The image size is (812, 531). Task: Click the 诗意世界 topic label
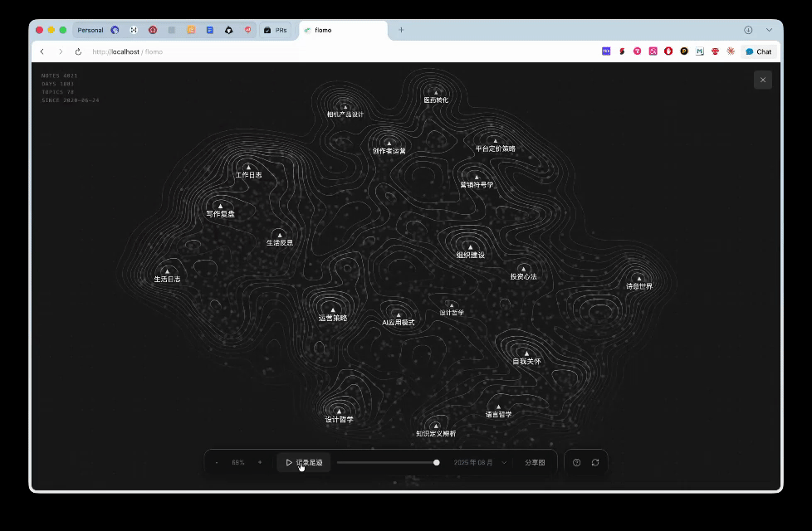point(639,286)
